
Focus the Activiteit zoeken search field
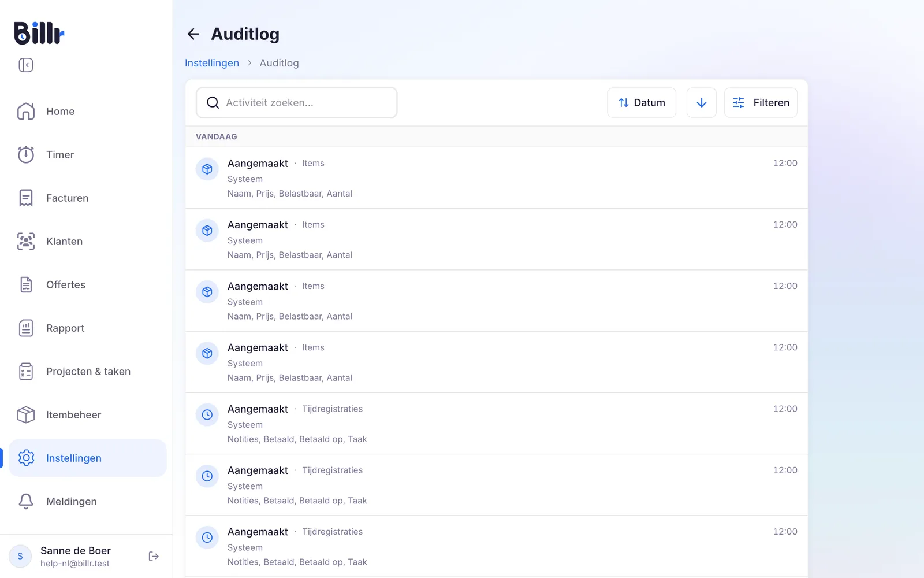297,103
